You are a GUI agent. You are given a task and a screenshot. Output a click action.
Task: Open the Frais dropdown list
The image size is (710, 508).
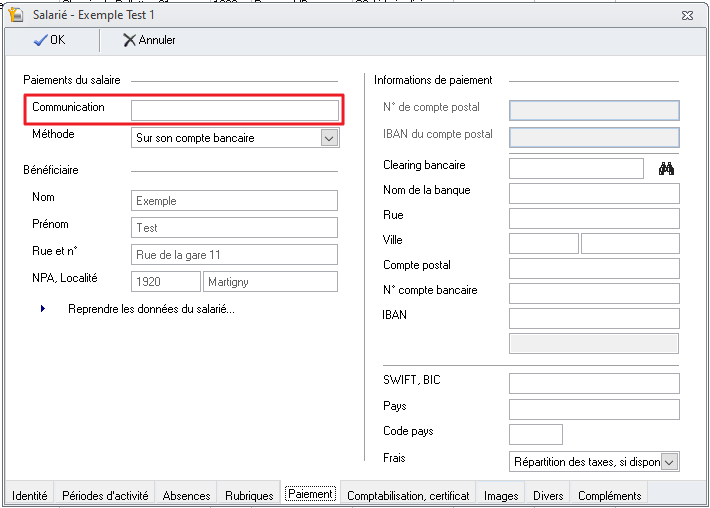coord(669,461)
